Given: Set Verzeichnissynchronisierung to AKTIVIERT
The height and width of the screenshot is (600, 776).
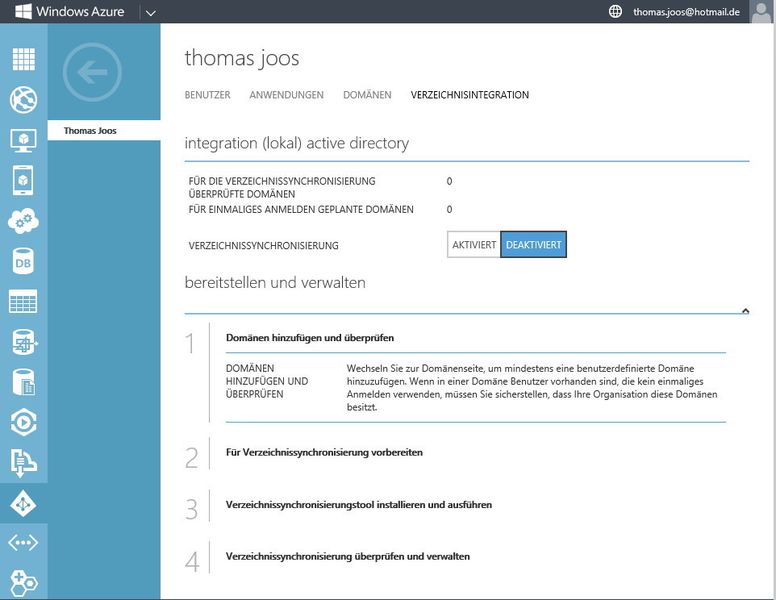Looking at the screenshot, I should click(x=474, y=245).
